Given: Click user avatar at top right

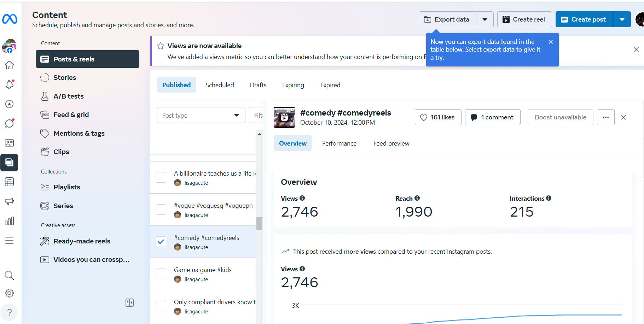Looking at the screenshot, I should click(640, 19).
